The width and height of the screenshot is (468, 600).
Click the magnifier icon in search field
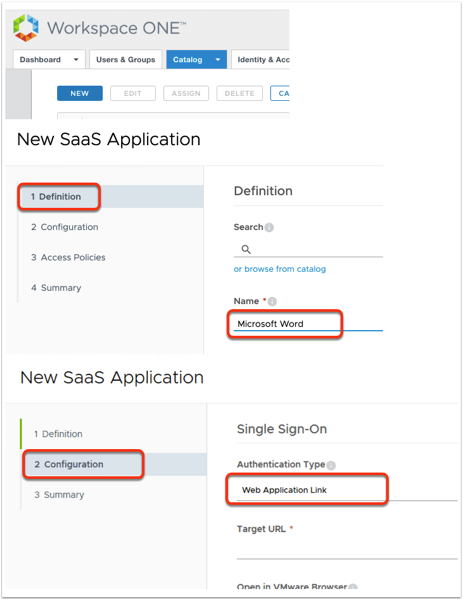[x=246, y=249]
